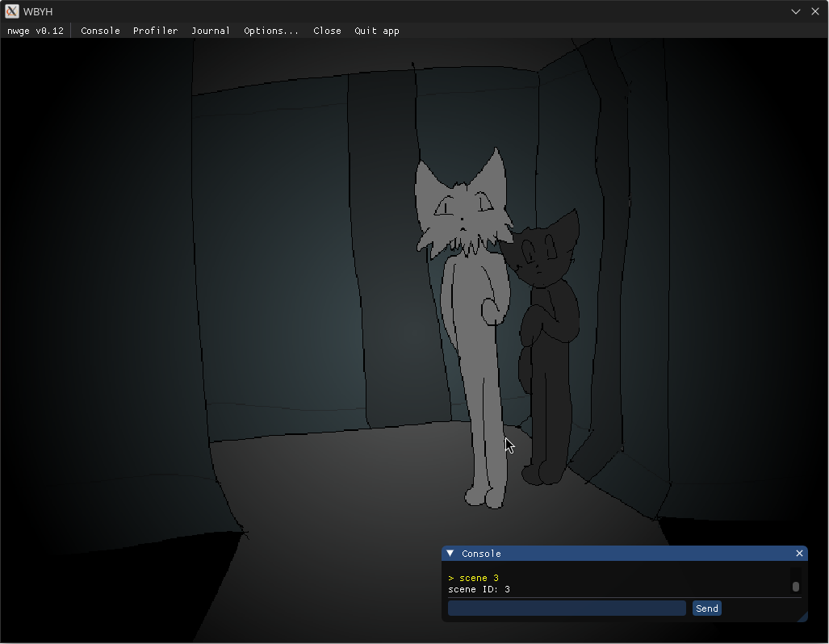829x644 pixels.
Task: Click the X11 app icon in title bar
Action: pos(11,11)
